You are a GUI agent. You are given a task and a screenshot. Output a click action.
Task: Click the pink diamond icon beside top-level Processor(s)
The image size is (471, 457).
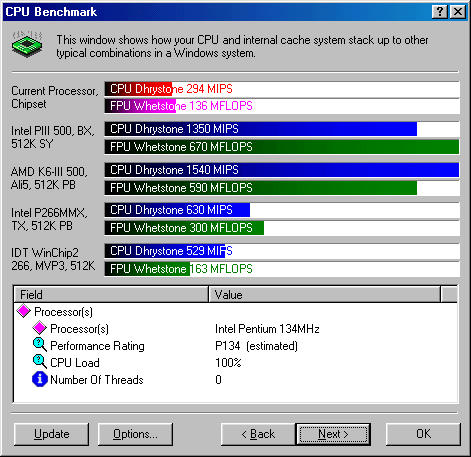pos(24,311)
